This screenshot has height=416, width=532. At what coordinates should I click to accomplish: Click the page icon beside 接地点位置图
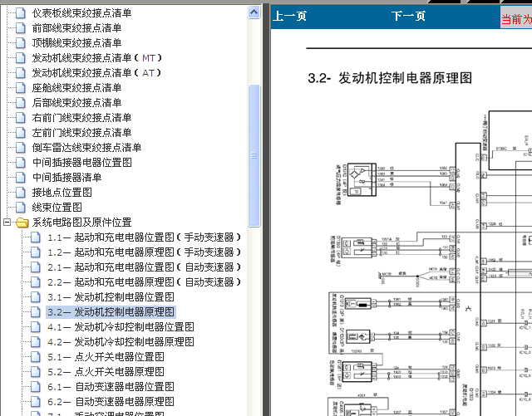point(20,193)
